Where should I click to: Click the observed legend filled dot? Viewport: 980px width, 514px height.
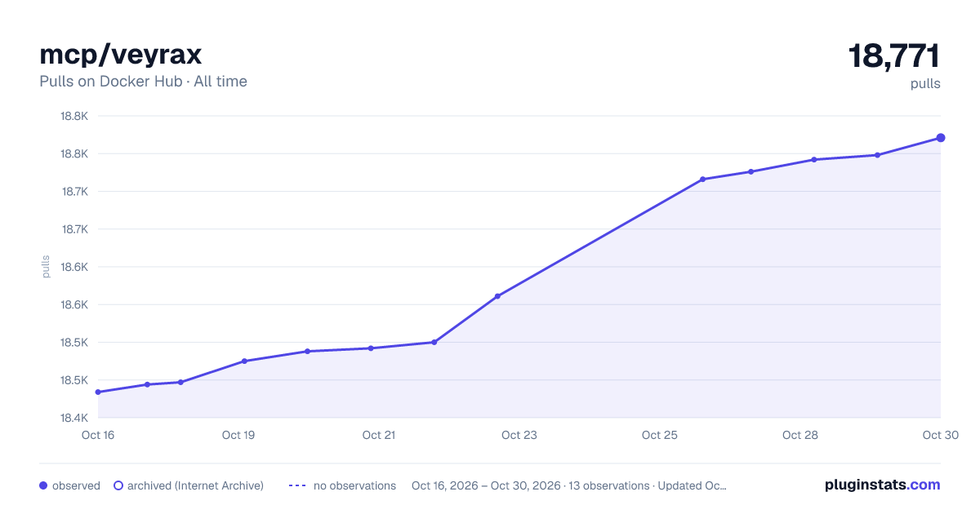(43, 485)
